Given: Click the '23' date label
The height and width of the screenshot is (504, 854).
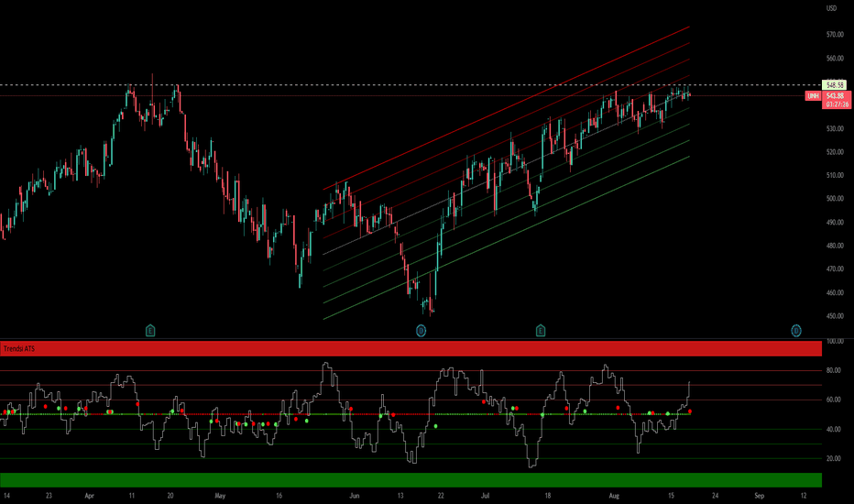Looking at the screenshot, I should pos(49,496).
